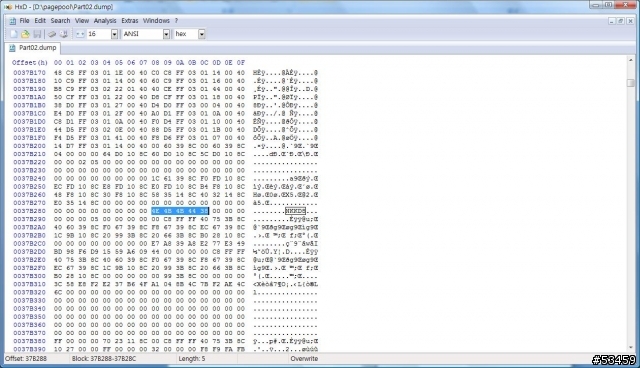The image size is (640, 368).
Task: Click the file icon on Part02.dump tab
Action: click(12, 48)
